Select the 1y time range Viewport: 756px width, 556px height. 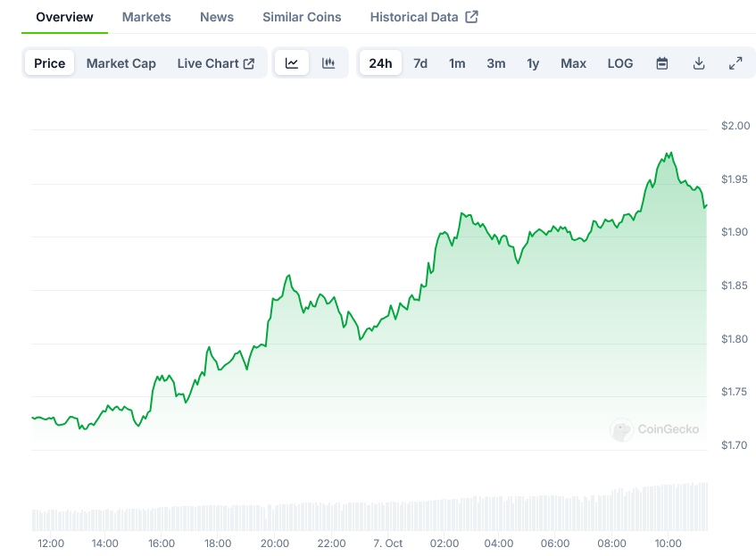point(533,63)
